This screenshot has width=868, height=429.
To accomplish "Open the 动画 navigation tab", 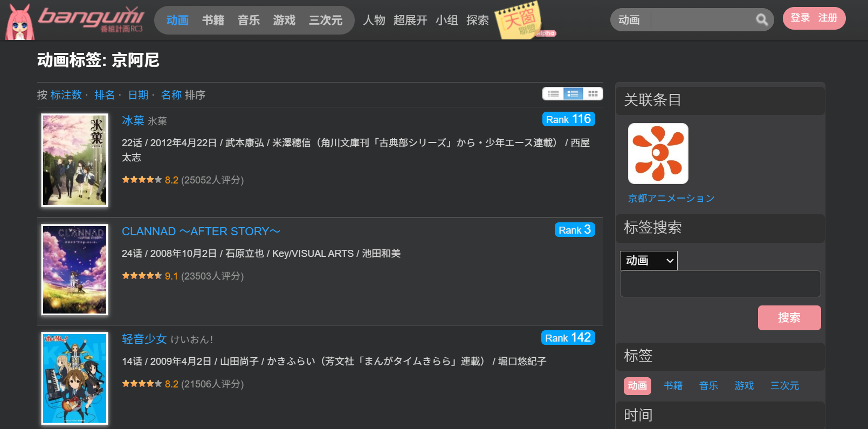I will click(177, 21).
